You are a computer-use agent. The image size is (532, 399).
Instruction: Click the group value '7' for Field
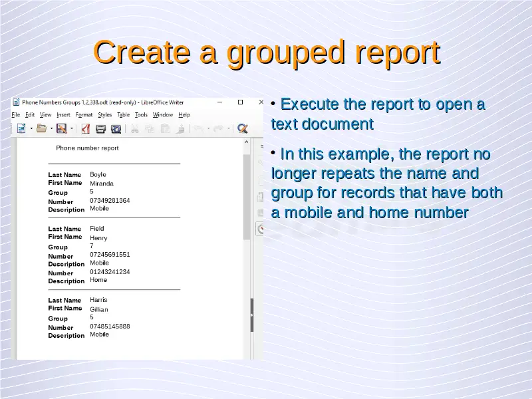click(92, 245)
